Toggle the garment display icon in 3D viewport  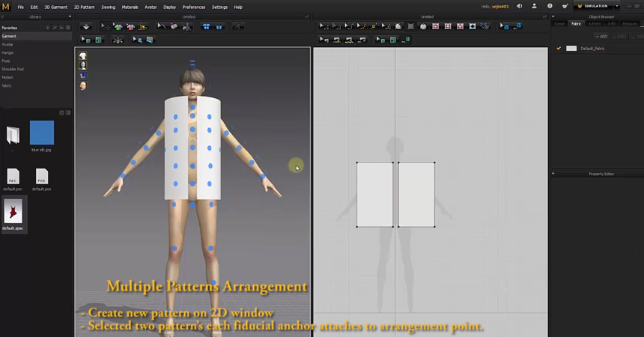pos(82,56)
